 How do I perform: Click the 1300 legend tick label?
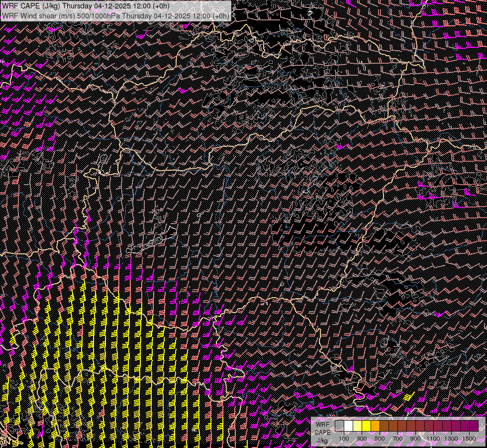(451, 439)
